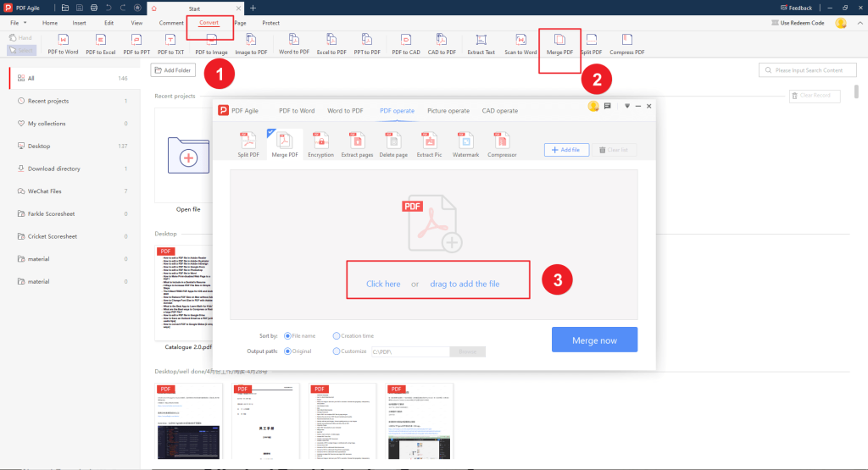Open the Encryption tool in dialog
The image size is (868, 470).
tap(320, 145)
